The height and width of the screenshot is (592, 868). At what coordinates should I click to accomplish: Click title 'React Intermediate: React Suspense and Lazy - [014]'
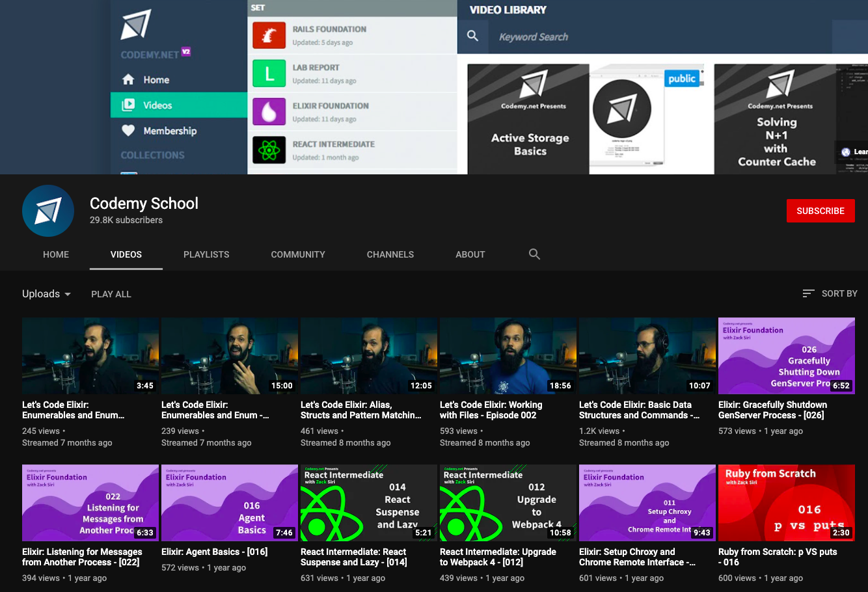point(354,557)
